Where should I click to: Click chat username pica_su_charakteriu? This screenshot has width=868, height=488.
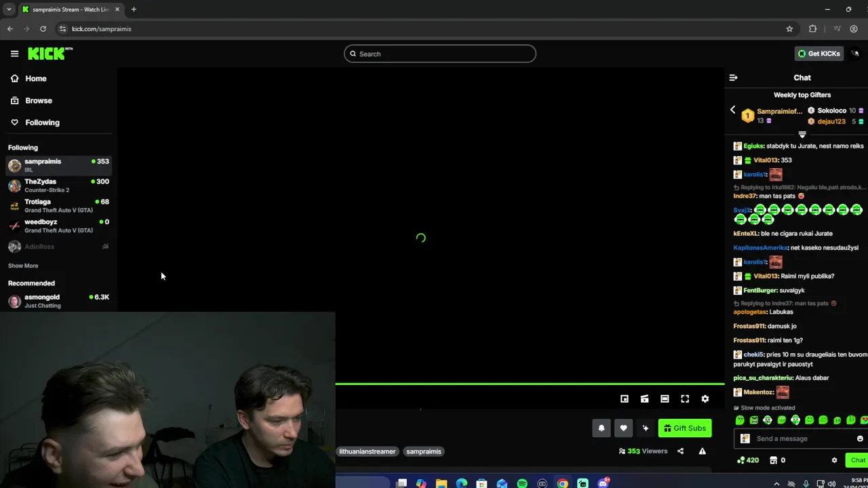click(762, 378)
